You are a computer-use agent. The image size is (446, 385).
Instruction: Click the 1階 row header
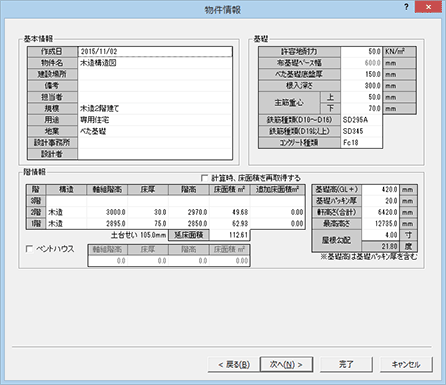36,224
